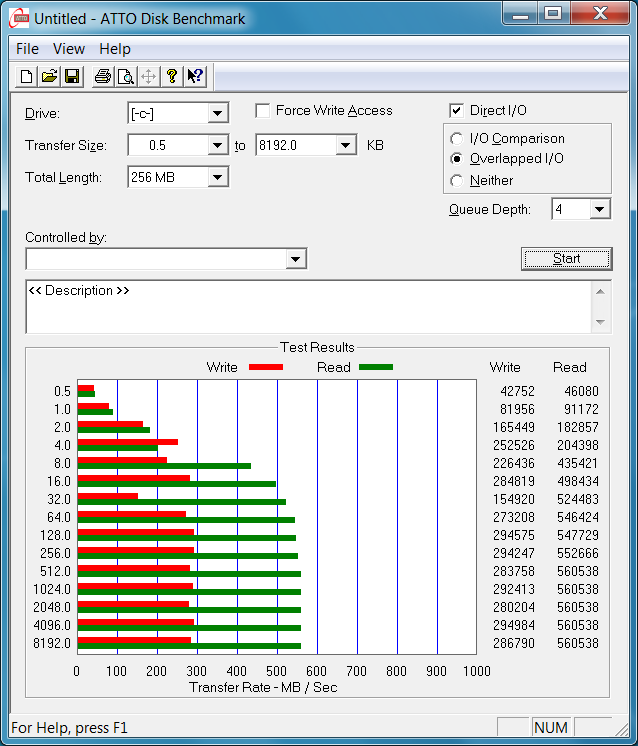Image resolution: width=638 pixels, height=746 pixels.
Task: Click the yellow question mark About icon
Action: [x=172, y=76]
